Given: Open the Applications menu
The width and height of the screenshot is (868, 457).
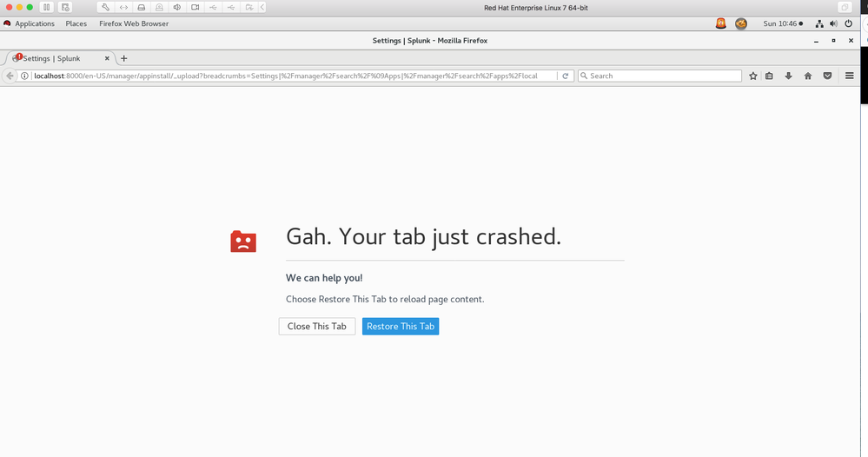Looking at the screenshot, I should 35,23.
